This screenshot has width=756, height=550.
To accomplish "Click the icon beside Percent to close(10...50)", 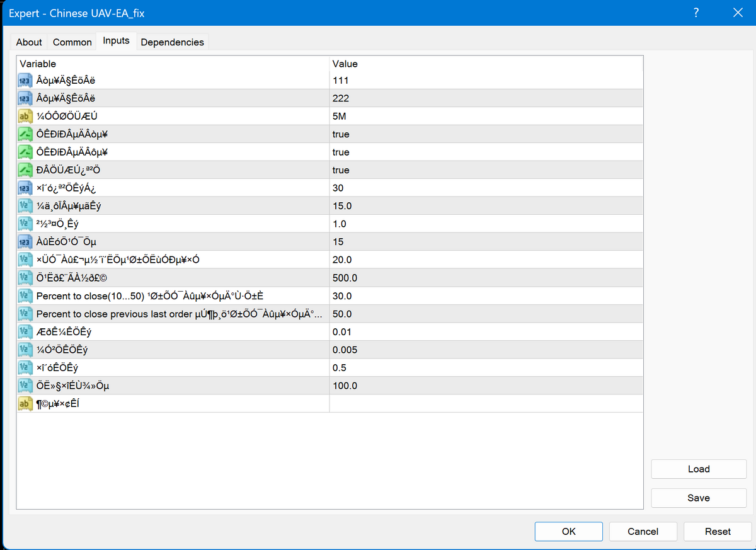I will point(25,296).
